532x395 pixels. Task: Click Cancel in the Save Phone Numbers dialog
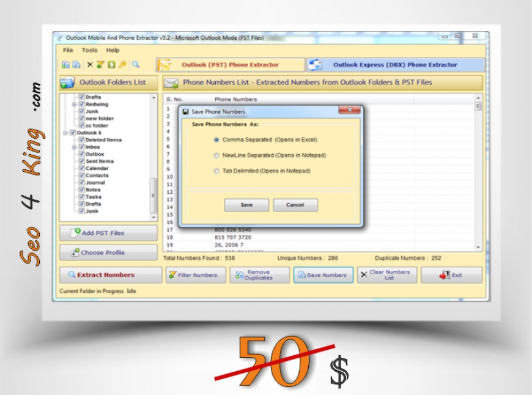click(295, 205)
